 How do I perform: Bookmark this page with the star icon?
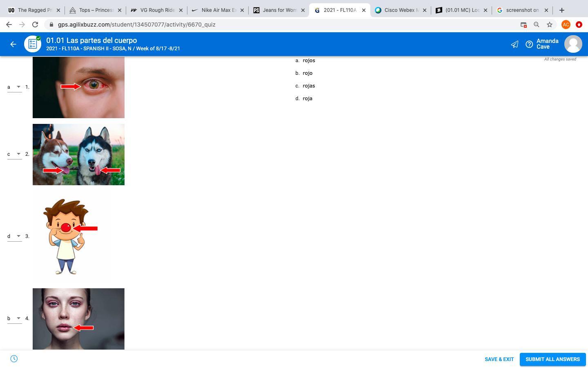point(550,25)
